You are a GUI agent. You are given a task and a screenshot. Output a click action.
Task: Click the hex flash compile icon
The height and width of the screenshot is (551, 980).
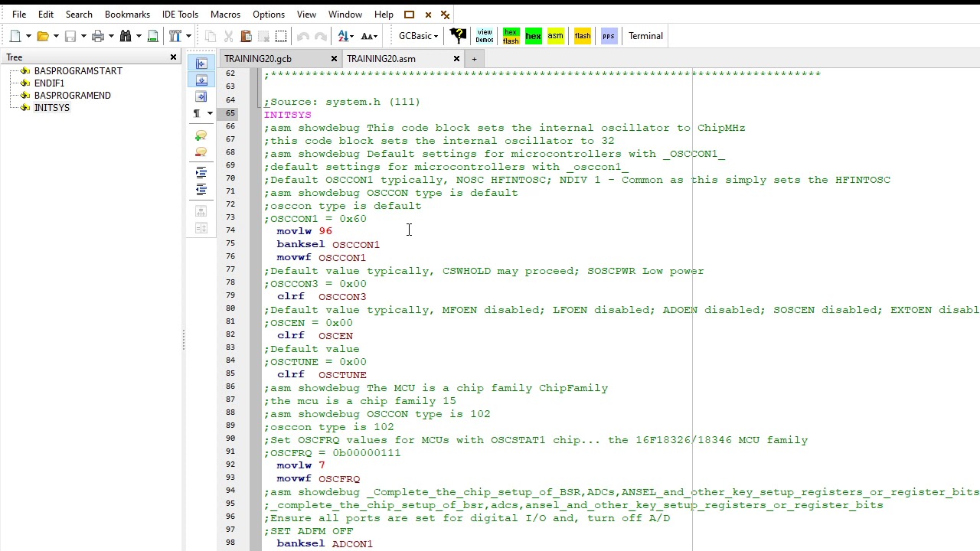pos(511,36)
